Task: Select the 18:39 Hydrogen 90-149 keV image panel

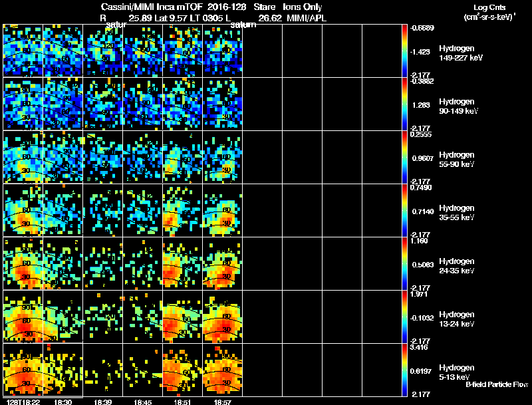Action: [x=103, y=104]
